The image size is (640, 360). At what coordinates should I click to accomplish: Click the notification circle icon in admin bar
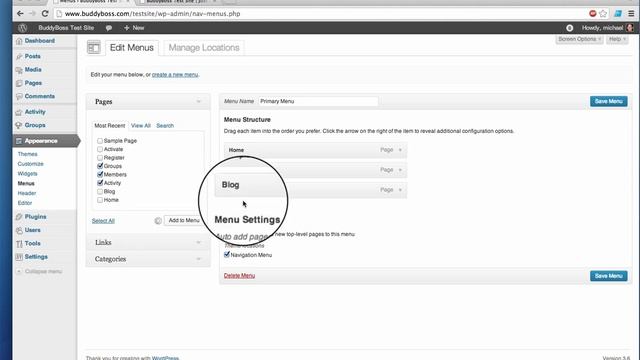pos(569,28)
